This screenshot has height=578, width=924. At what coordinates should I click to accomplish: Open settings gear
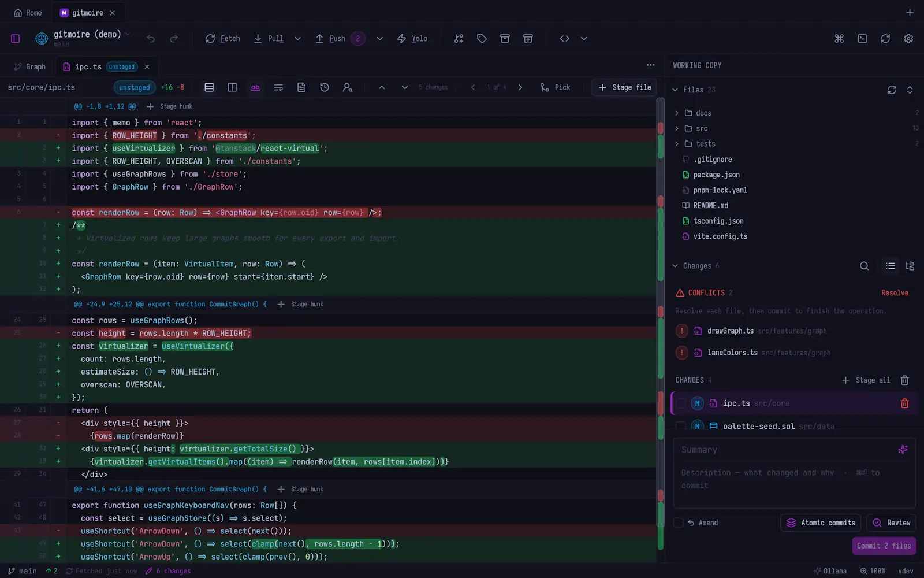(908, 39)
